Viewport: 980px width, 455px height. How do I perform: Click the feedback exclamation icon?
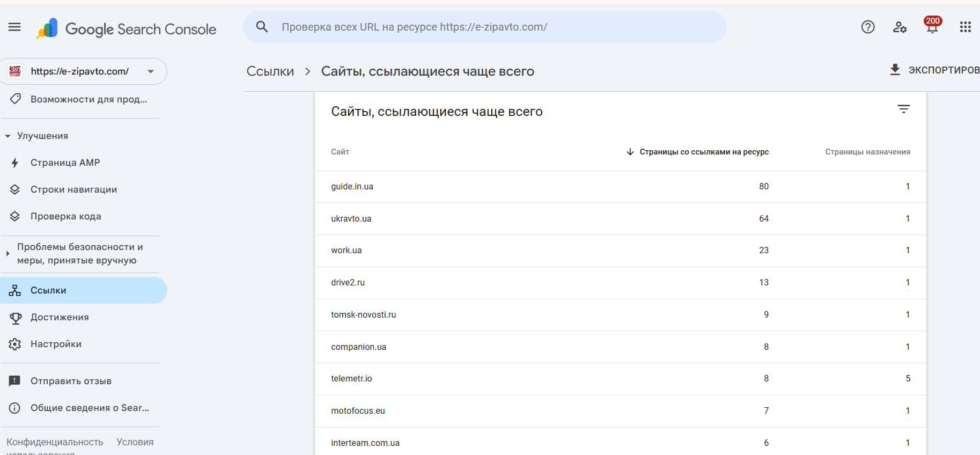pyautogui.click(x=14, y=381)
